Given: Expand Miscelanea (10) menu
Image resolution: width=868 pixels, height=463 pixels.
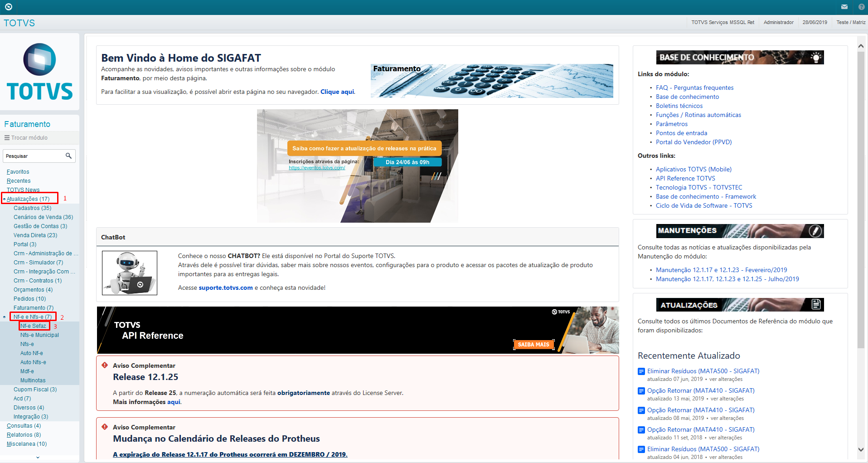Looking at the screenshot, I should (27, 444).
